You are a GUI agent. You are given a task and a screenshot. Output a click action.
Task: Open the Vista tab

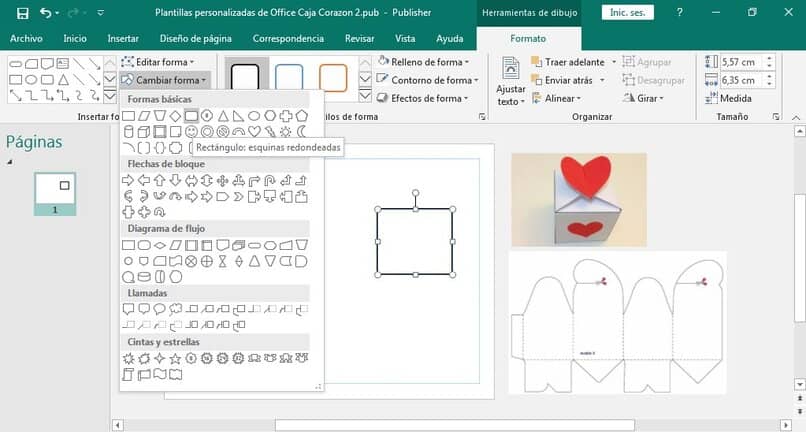pos(405,39)
